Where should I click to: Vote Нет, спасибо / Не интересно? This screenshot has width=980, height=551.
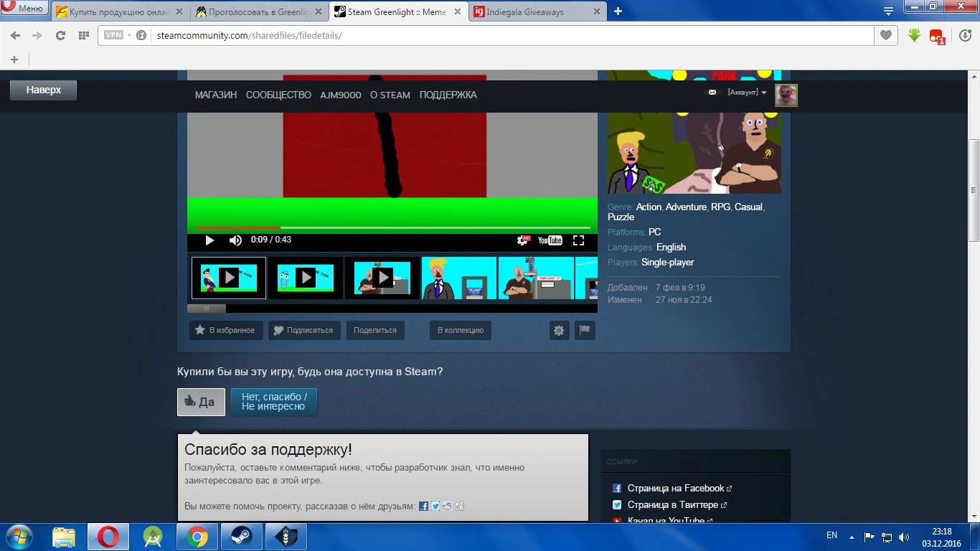click(274, 402)
